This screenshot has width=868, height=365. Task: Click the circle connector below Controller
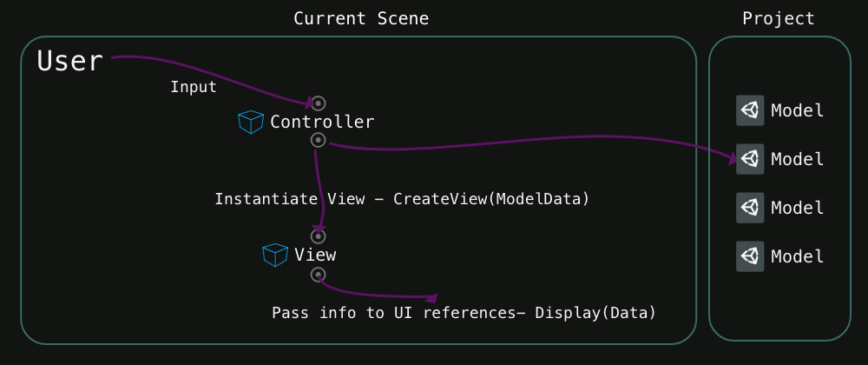319,140
